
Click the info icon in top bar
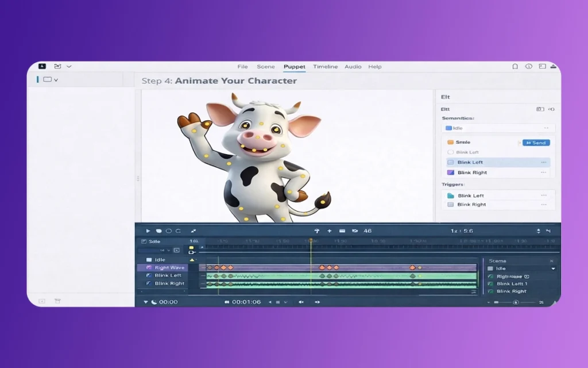click(528, 67)
